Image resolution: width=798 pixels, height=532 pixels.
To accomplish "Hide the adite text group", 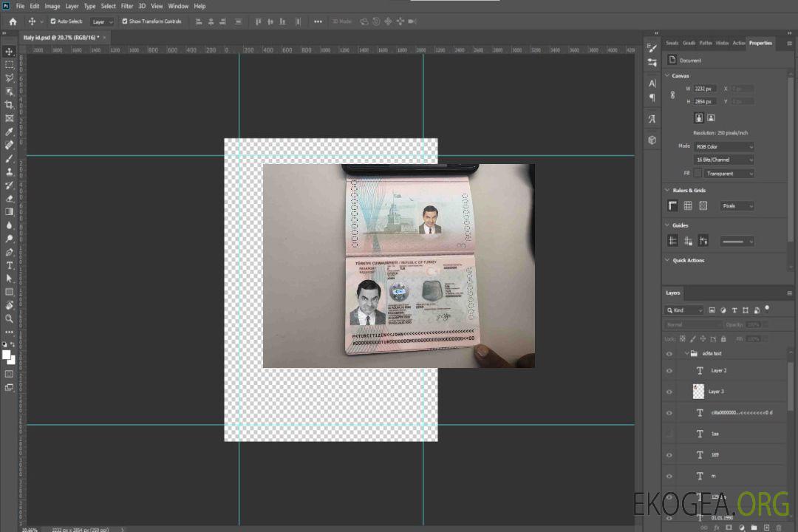I will click(669, 354).
